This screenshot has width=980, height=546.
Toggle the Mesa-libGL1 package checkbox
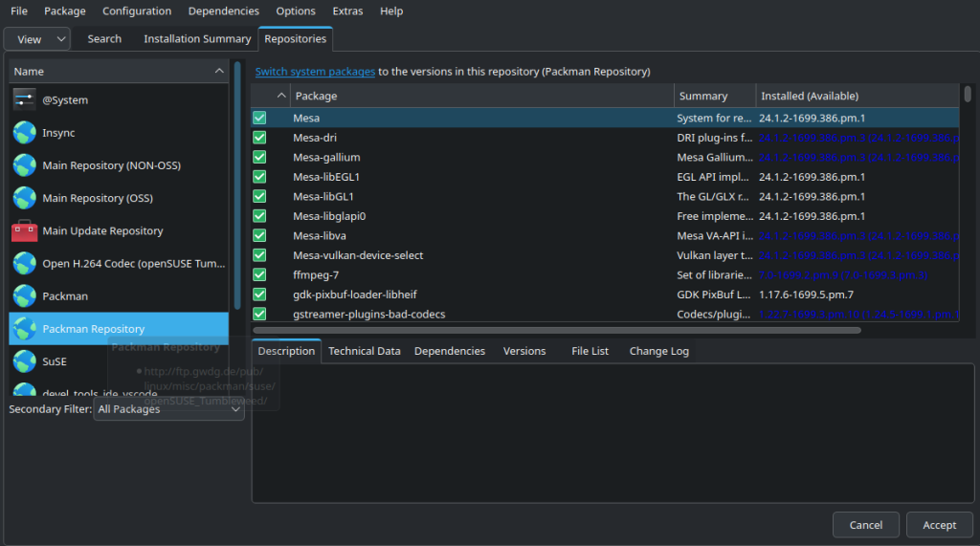coord(259,196)
